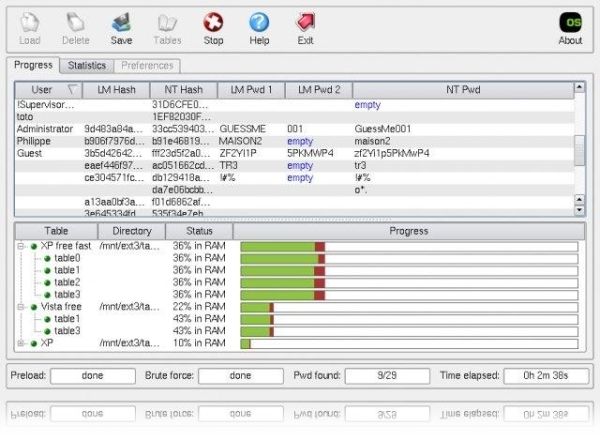Click the hash list vertical scrollbar

point(579,150)
